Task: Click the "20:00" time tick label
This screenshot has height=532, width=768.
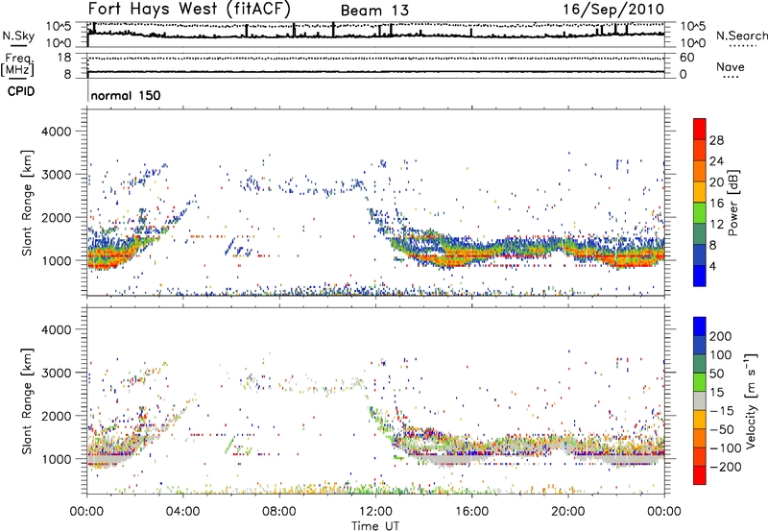Action: [567, 512]
